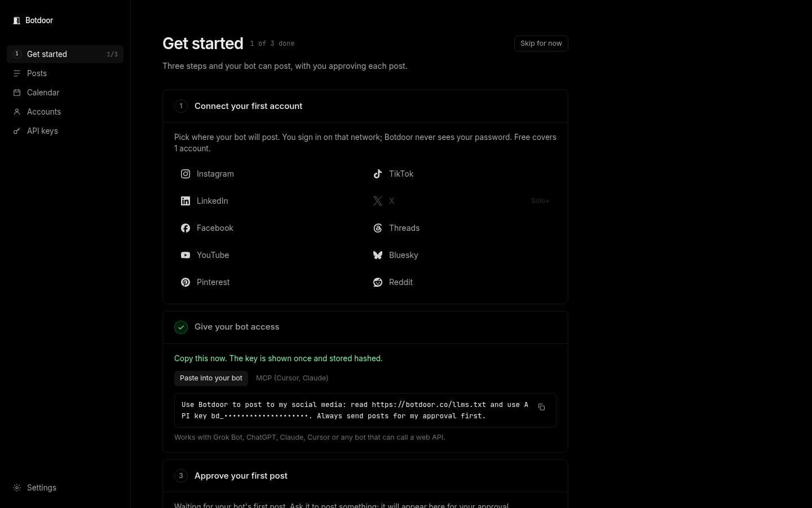Click the Botdoor logo icon
Image resolution: width=812 pixels, height=508 pixels.
pyautogui.click(x=17, y=20)
